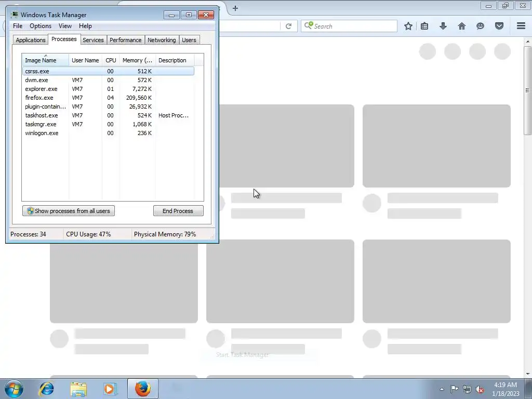The width and height of the screenshot is (532, 399).
Task: Click the Host Proc... description cell
Action: pyautogui.click(x=174, y=115)
